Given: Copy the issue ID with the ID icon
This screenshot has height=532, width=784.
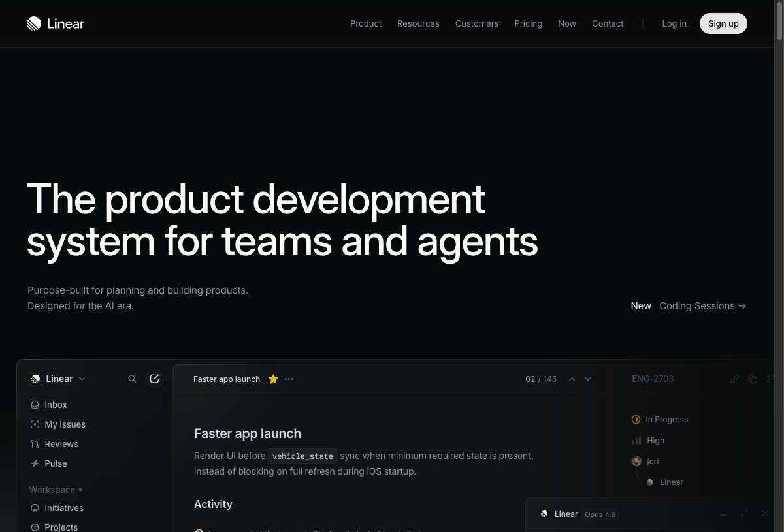Looking at the screenshot, I should click(x=753, y=379).
